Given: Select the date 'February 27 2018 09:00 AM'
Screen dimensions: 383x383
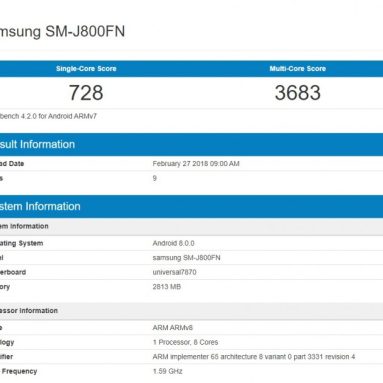Looking at the screenshot, I should click(196, 164).
